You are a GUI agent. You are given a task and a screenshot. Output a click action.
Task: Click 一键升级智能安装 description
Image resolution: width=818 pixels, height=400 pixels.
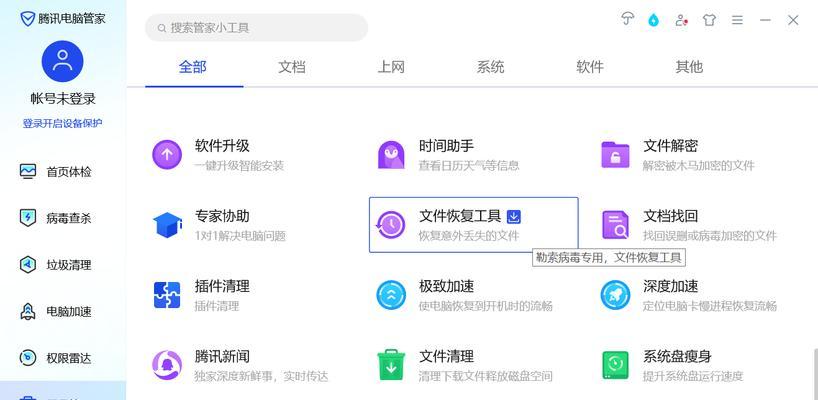239,166
